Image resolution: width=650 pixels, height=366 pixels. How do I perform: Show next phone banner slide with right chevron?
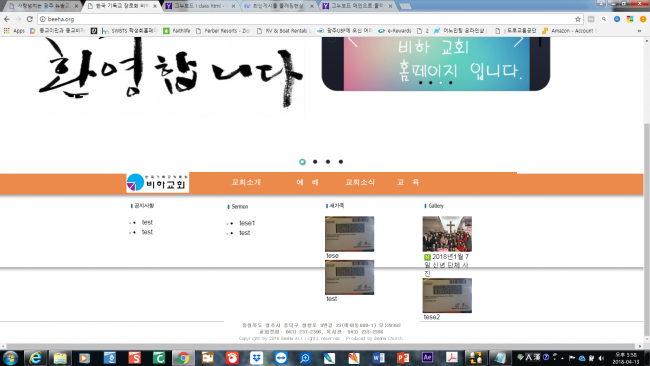[519, 41]
